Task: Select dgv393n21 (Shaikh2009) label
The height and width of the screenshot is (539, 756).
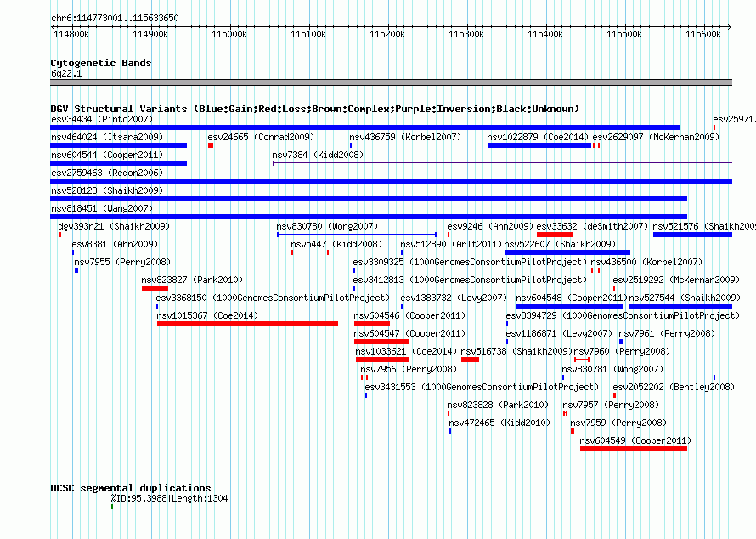Action: coord(114,226)
